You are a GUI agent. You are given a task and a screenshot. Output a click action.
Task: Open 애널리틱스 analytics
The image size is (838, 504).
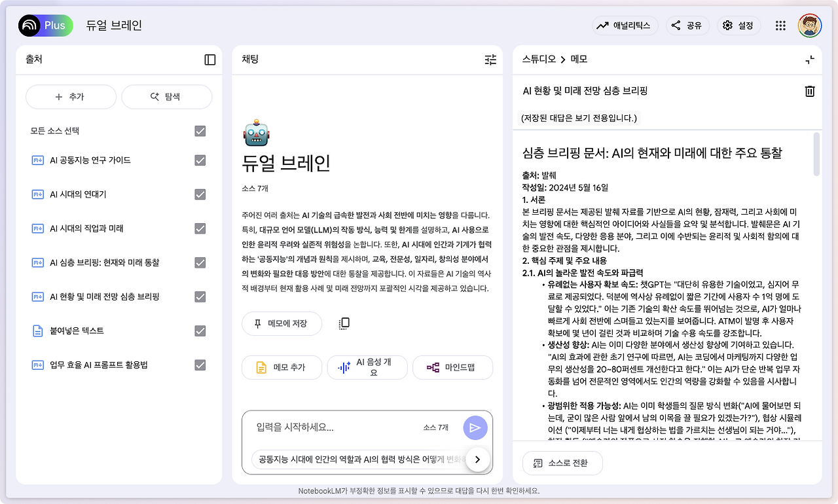[x=625, y=26]
